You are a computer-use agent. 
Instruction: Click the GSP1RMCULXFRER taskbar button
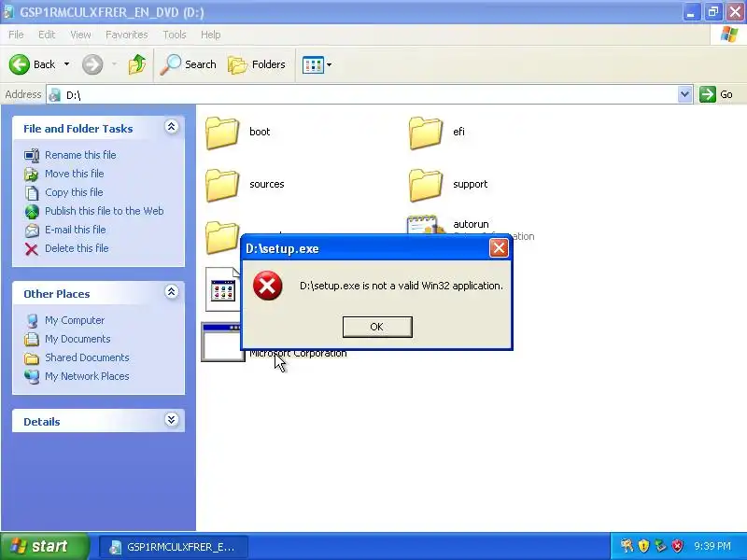pyautogui.click(x=174, y=547)
